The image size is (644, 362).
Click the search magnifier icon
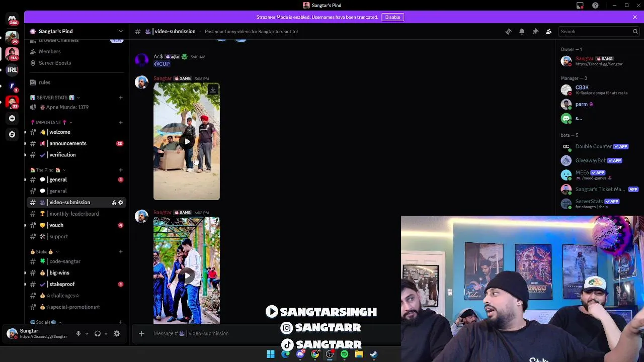point(635,31)
